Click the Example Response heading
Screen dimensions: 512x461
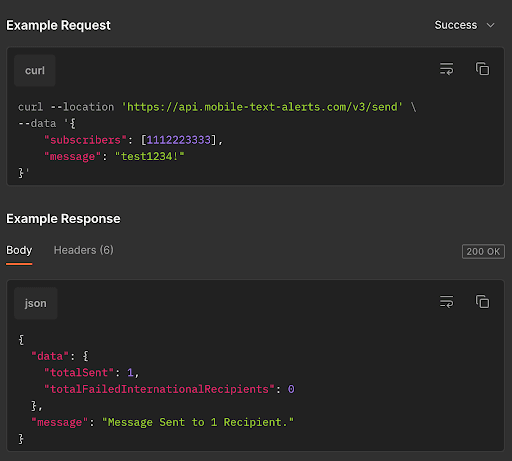(63, 219)
